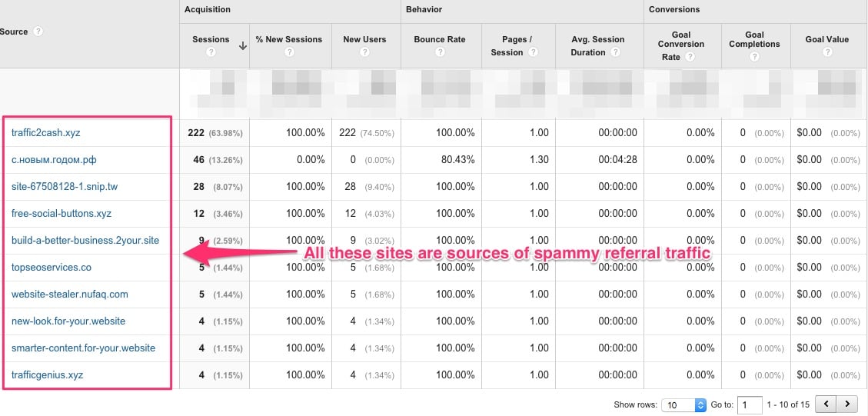Click the Bounce Rate help icon

tap(440, 52)
